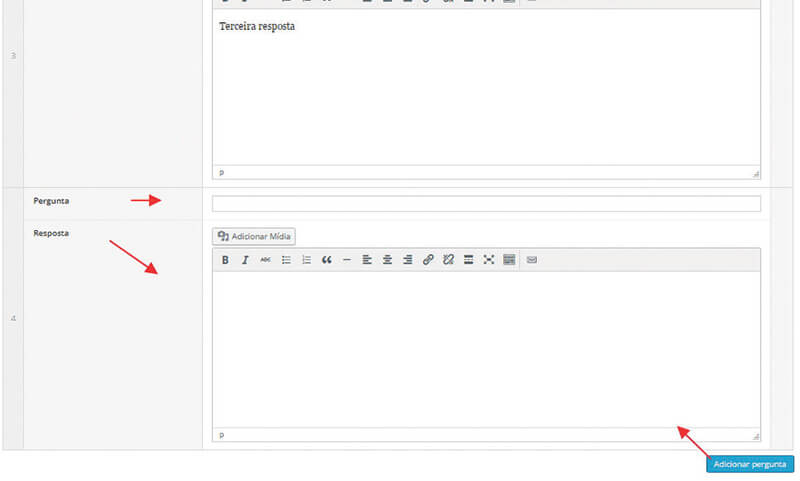Toggle bold formatting in the Resposta editor
The height and width of the screenshot is (481, 800).
click(x=225, y=260)
